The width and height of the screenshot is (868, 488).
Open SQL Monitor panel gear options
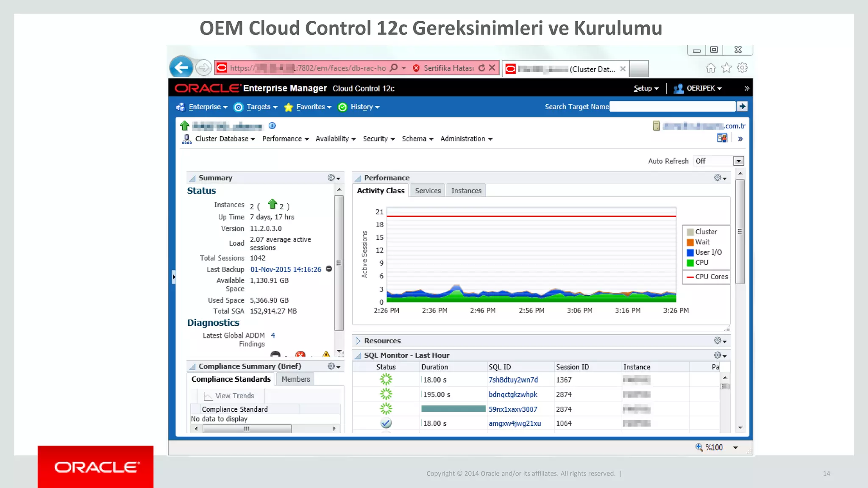tap(720, 355)
